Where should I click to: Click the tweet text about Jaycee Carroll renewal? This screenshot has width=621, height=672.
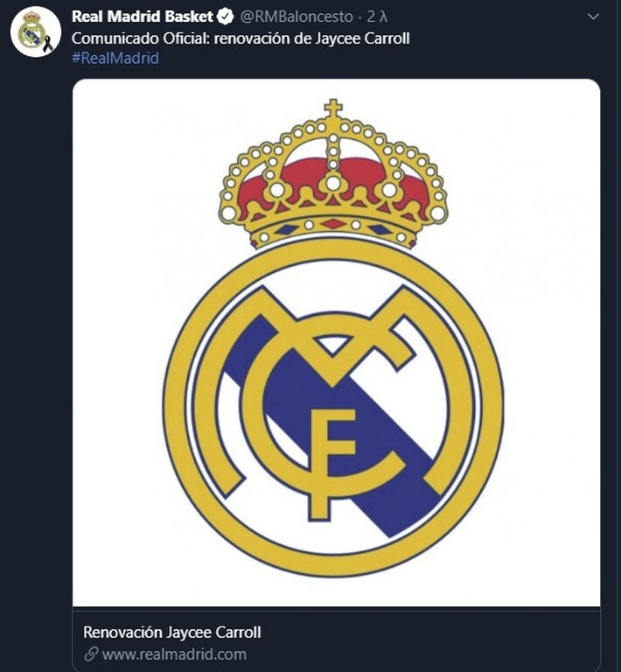click(x=241, y=38)
